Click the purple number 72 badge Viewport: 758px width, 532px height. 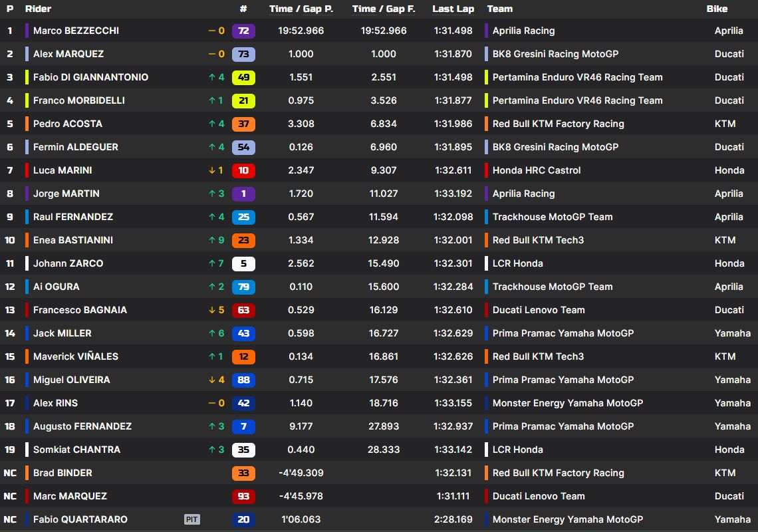coord(243,31)
